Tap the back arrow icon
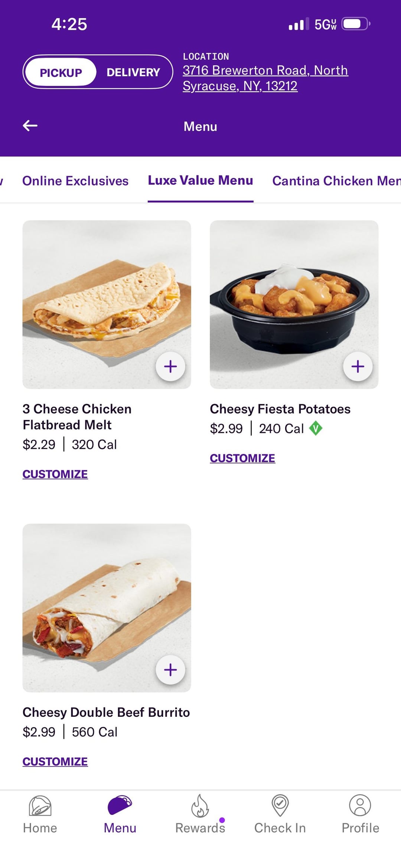Viewport: 401px width, 868px height. 30,126
